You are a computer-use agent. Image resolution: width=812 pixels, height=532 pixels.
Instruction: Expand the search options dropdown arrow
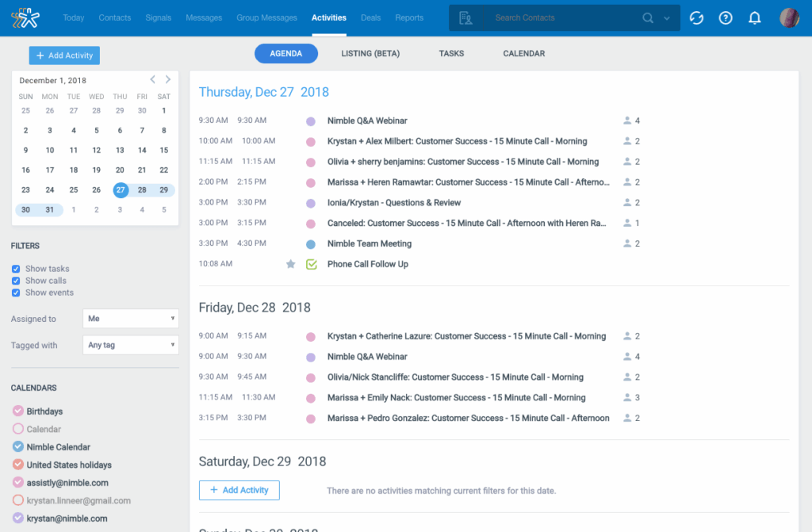tap(667, 18)
